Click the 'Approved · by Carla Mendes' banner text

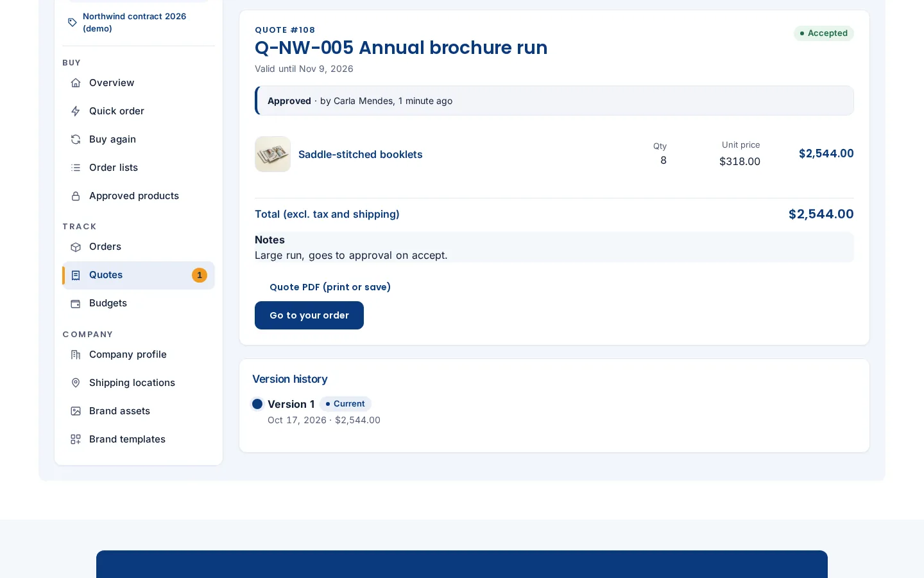(360, 101)
